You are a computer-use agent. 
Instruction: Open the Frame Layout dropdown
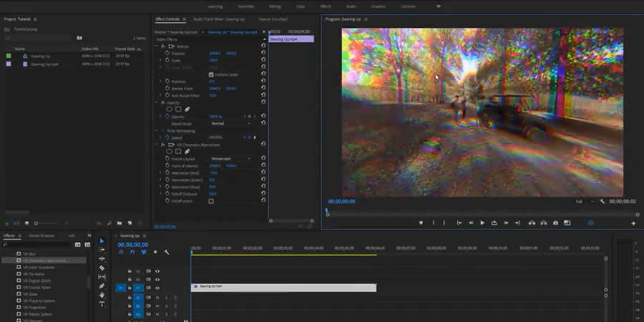(230, 158)
